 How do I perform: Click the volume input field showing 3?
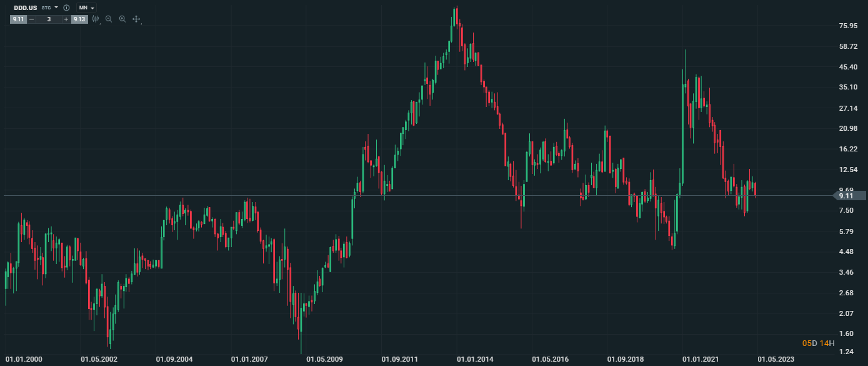point(49,19)
